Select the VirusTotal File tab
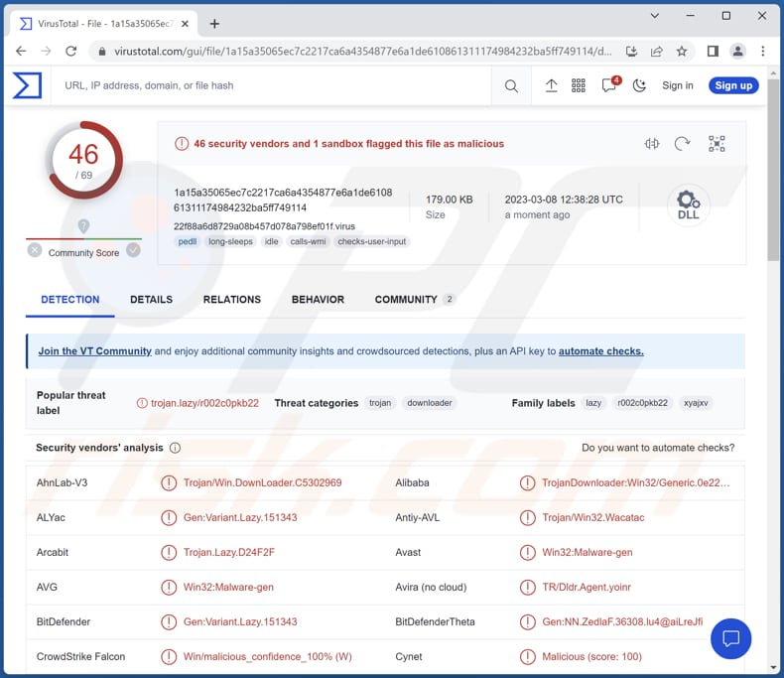 coord(104,24)
